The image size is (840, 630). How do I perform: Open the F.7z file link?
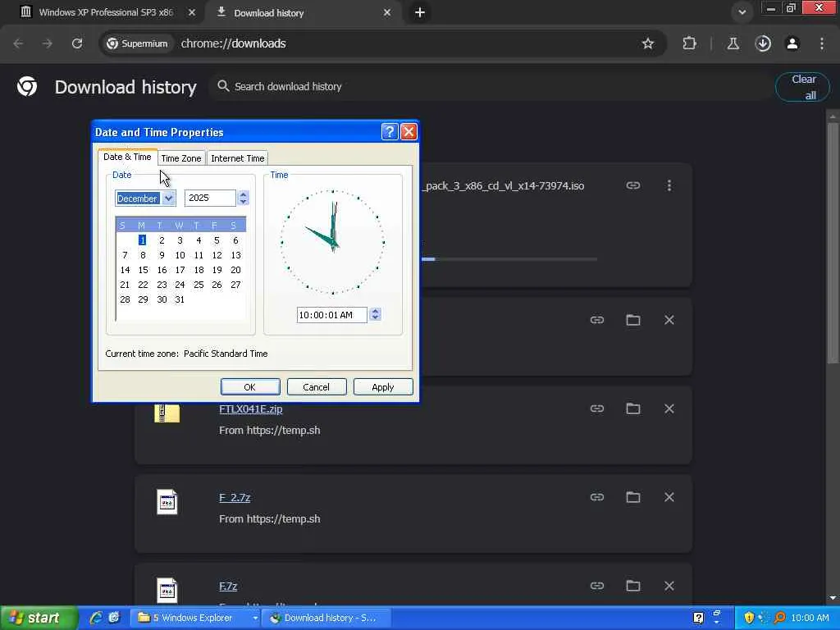228,586
